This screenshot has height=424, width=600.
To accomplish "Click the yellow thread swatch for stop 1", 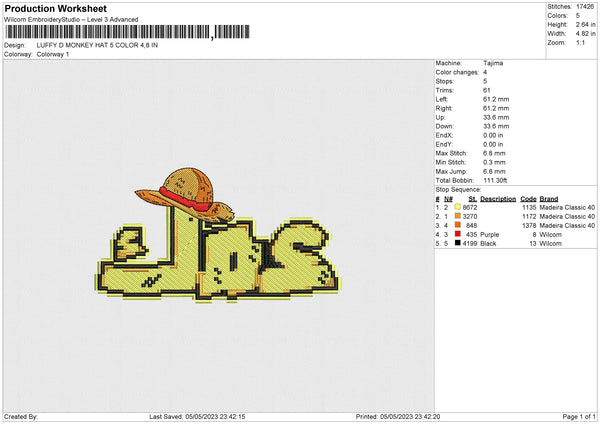I will tap(458, 207).
